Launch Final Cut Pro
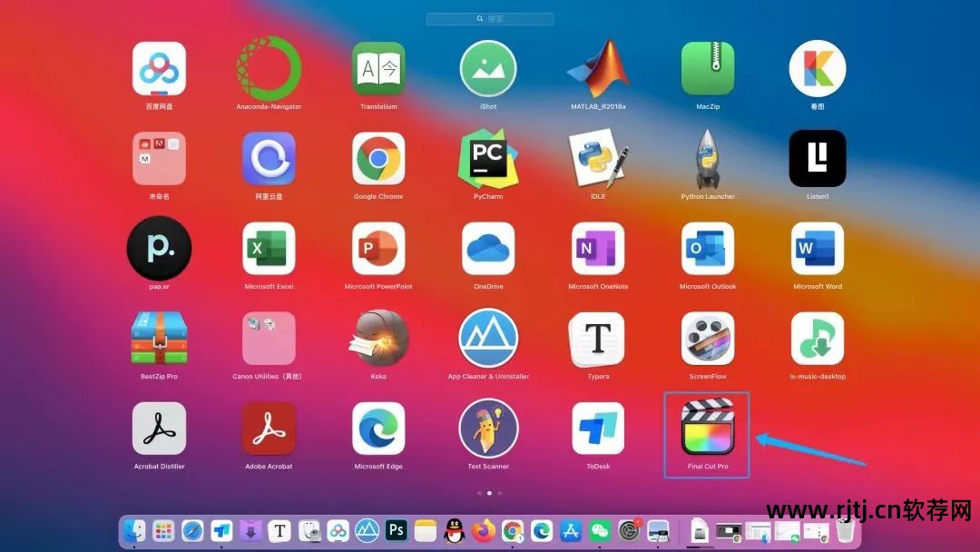980x552 pixels. (708, 428)
